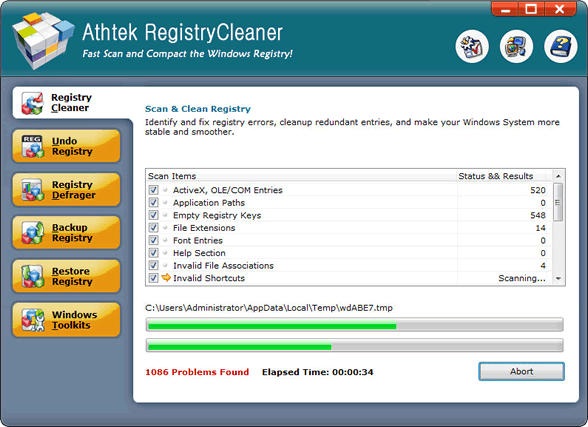Disable the Help Section checkbox
This screenshot has height=427, width=588.
pyautogui.click(x=153, y=253)
